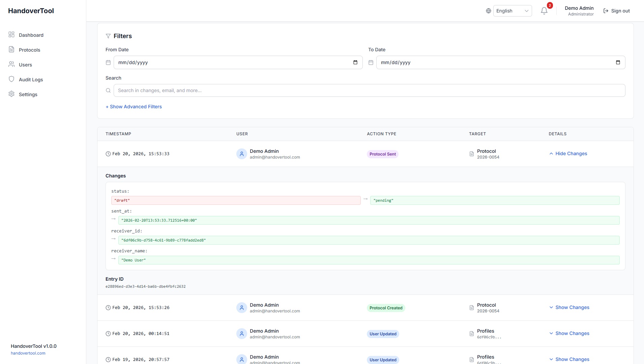
Task: Show Changes for the Feb 19 entry
Action: point(569,359)
